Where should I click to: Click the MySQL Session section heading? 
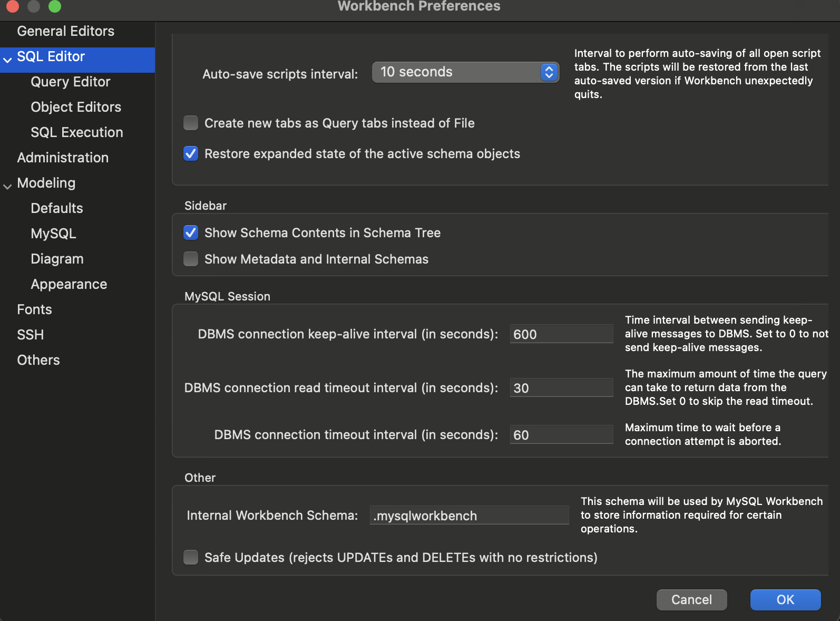point(227,296)
